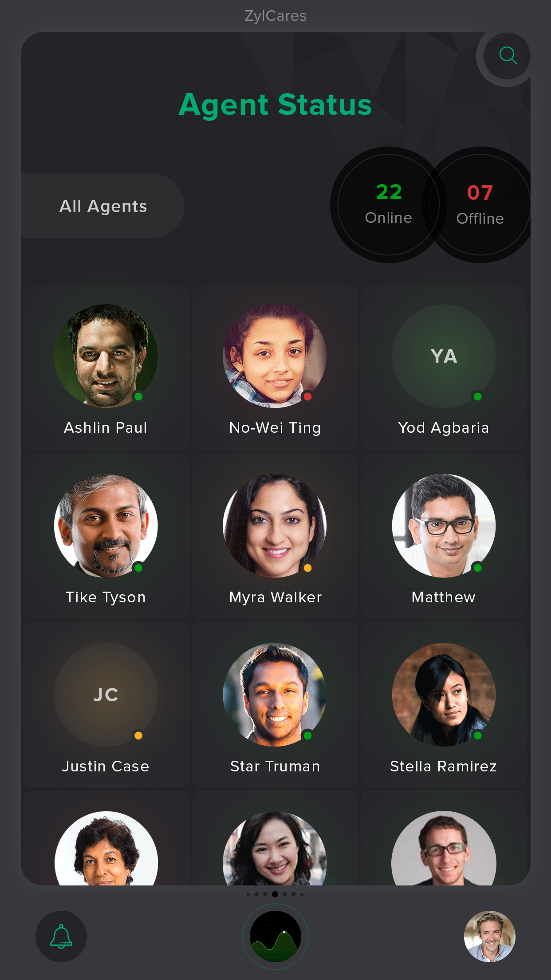Click the Star Truman name label

point(275,766)
